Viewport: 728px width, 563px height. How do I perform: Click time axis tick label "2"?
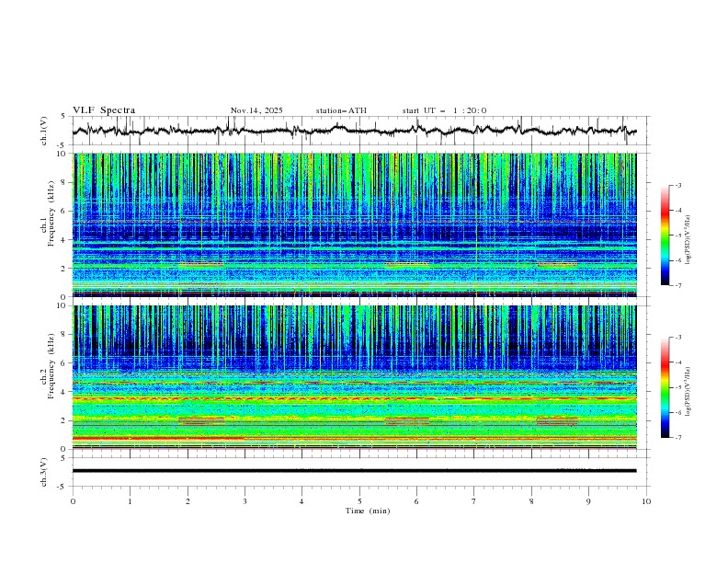(188, 501)
